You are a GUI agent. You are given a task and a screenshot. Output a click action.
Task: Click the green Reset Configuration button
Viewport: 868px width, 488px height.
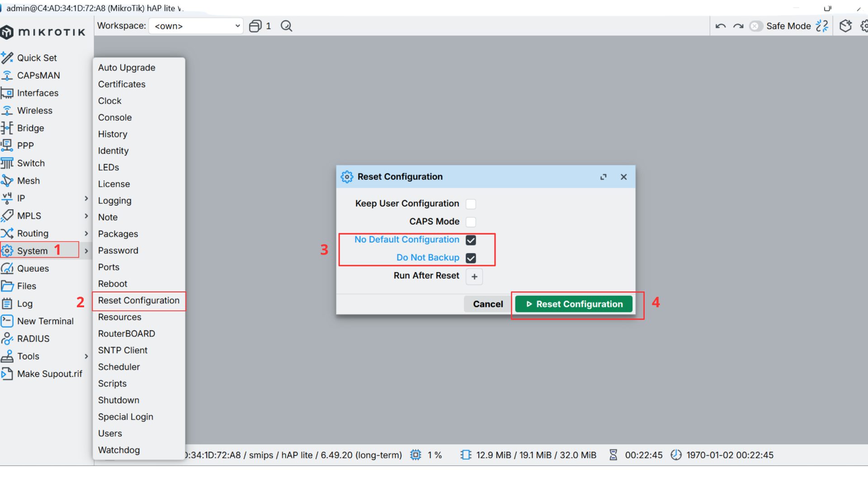[x=574, y=304]
